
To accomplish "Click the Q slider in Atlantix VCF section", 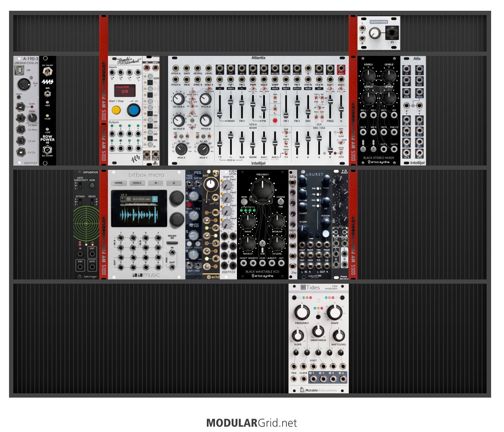I will pos(341,107).
